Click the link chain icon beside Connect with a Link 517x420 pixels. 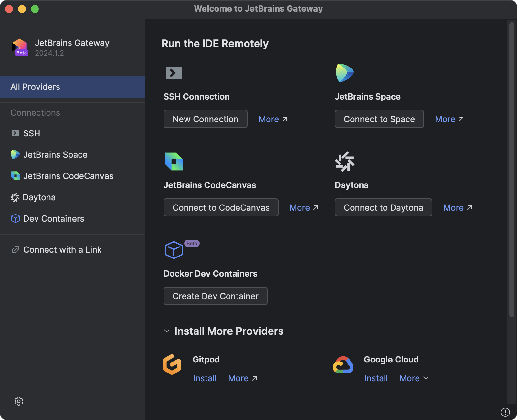click(15, 250)
